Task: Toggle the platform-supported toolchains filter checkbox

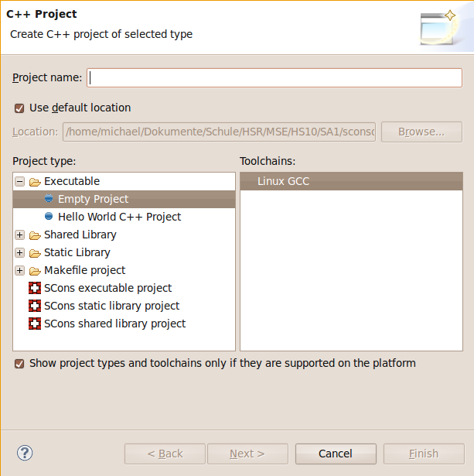Action: pos(19,363)
